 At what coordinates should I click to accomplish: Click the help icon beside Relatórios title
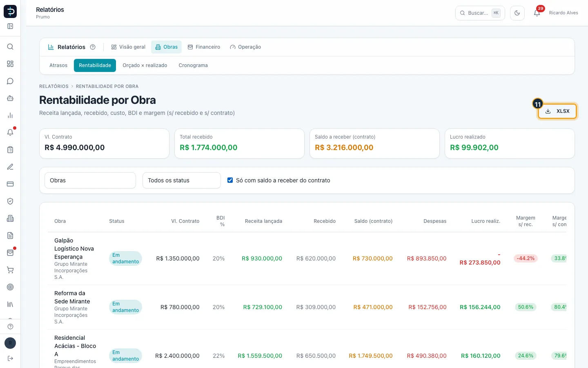[93, 47]
